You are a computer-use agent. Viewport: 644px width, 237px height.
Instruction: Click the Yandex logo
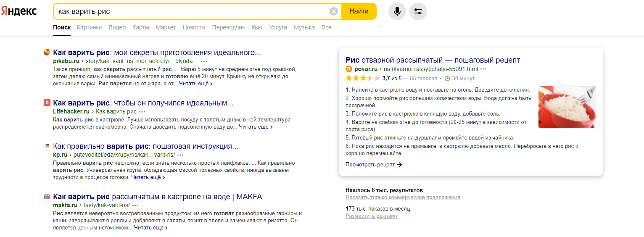click(19, 11)
